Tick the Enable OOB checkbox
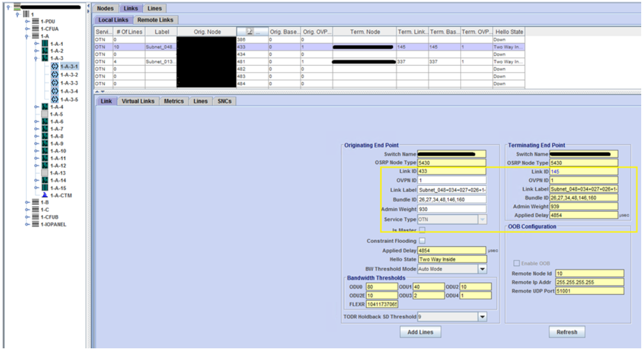The height and width of the screenshot is (350, 644). (517, 263)
